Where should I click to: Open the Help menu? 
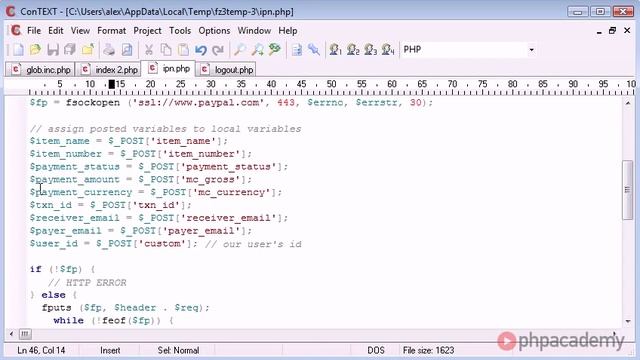coord(288,31)
